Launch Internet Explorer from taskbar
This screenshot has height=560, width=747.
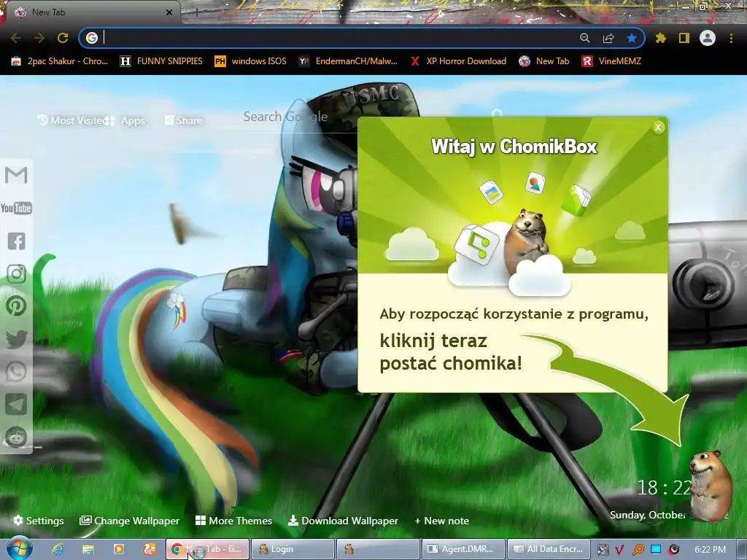pos(58,549)
